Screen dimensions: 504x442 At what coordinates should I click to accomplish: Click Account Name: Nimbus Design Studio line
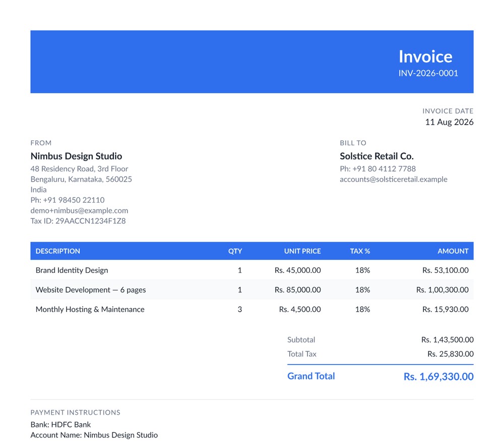click(94, 435)
